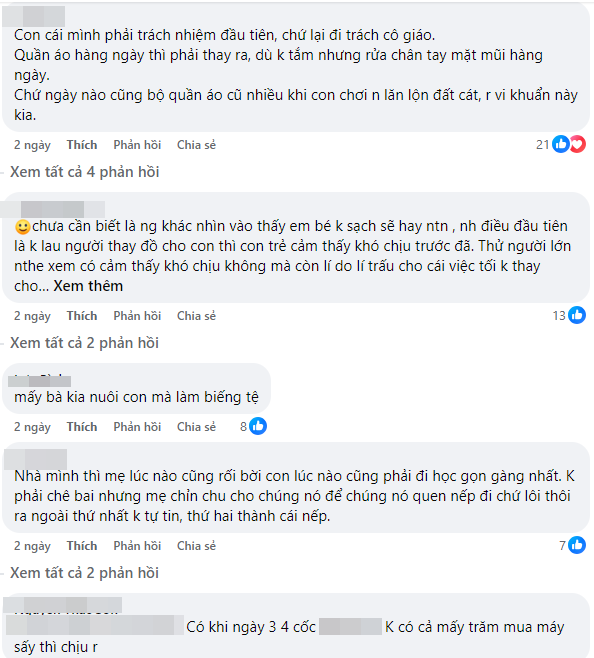Screen dimensions: 594x658
Task: Open the "2 ngày" timestamp of first comment
Action: click(x=32, y=145)
